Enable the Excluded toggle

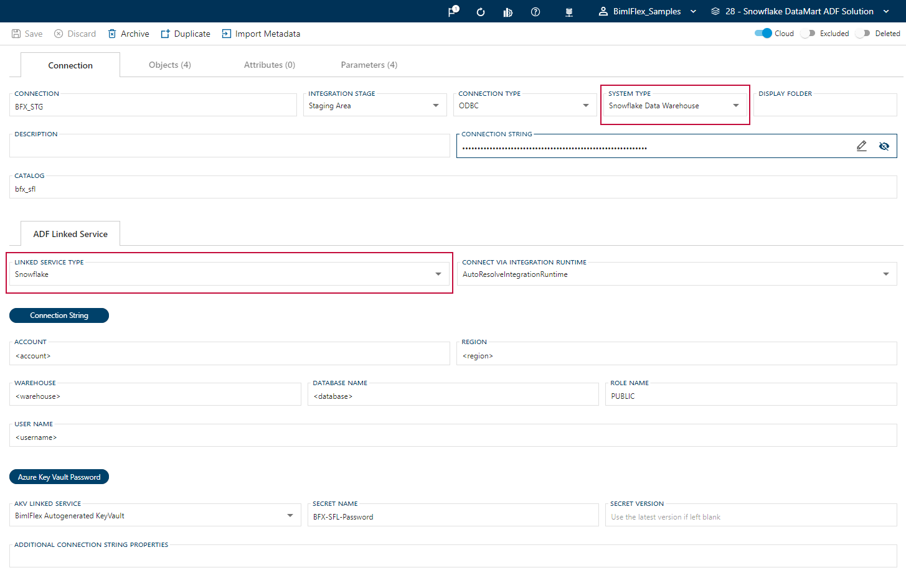pyautogui.click(x=808, y=34)
